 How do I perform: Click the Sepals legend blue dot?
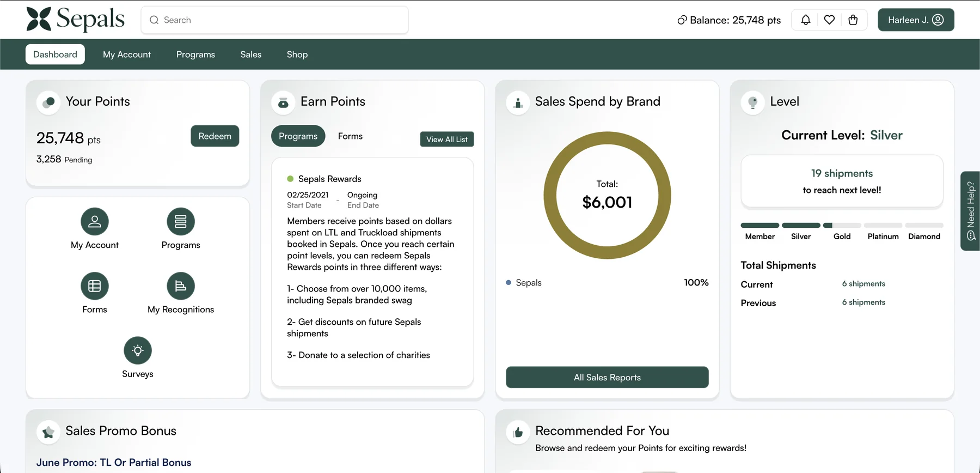pyautogui.click(x=509, y=282)
